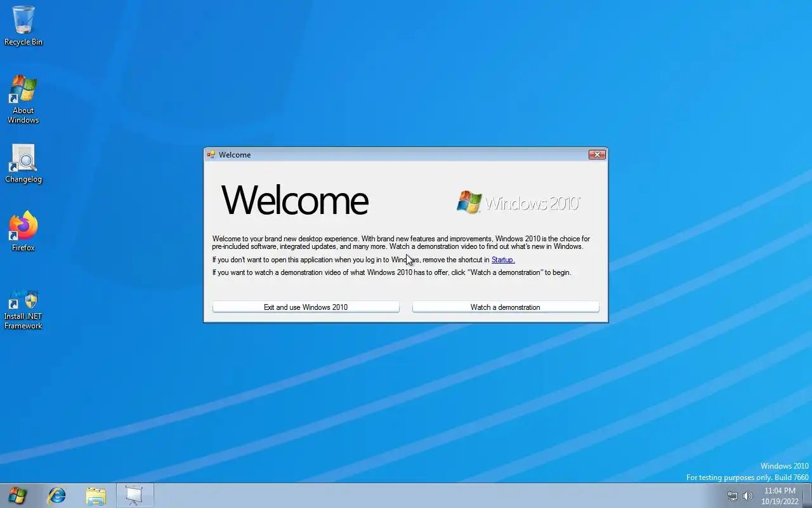Open Windows Explorer folder in taskbar
This screenshot has height=508, width=812.
tap(96, 495)
